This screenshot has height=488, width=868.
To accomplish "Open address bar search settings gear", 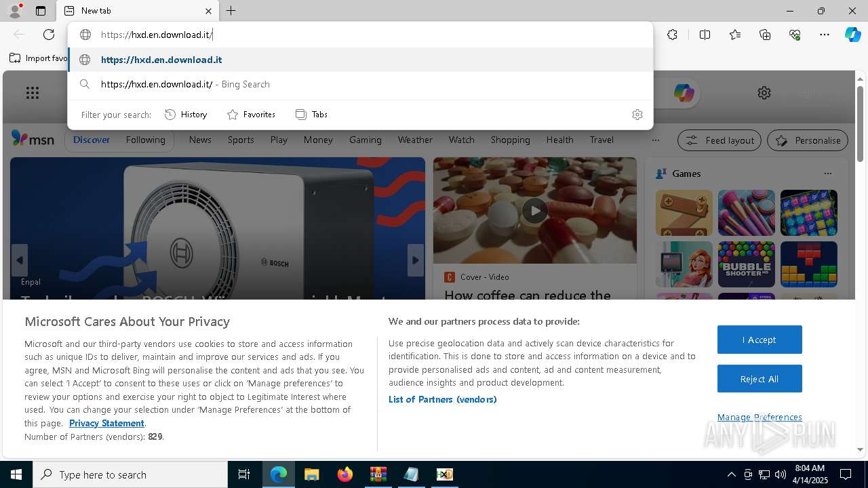I will click(x=637, y=115).
